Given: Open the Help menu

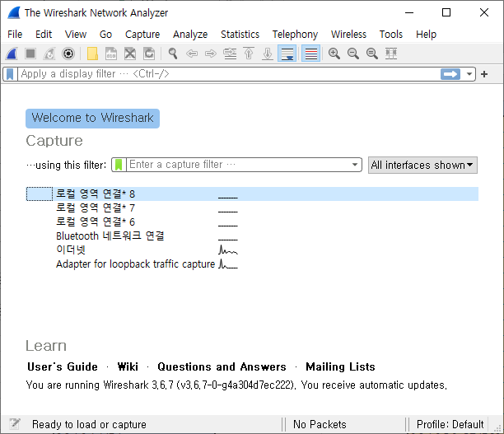Looking at the screenshot, I should point(427,34).
